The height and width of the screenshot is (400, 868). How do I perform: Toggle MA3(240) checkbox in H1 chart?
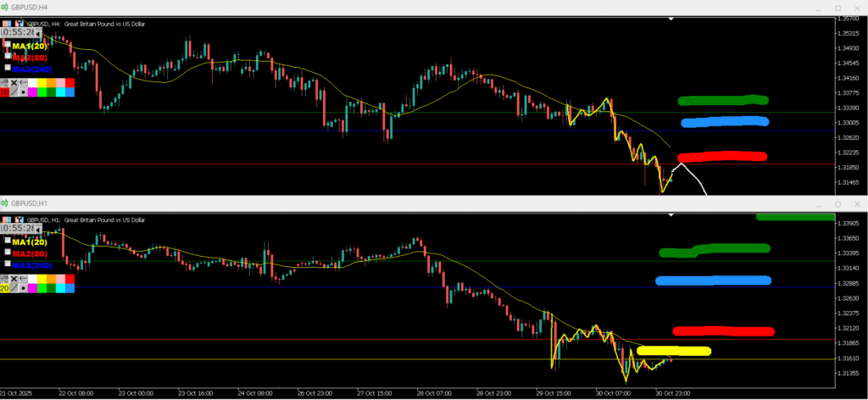pyautogui.click(x=8, y=264)
